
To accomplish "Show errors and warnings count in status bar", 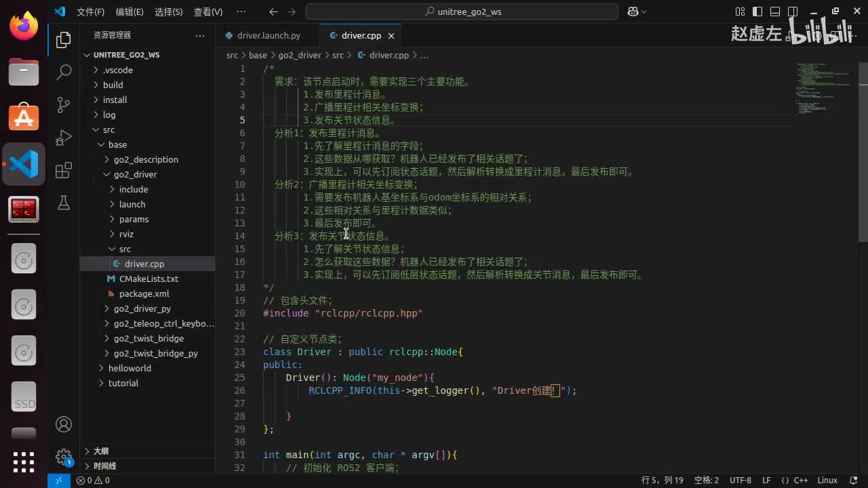I will 93,481.
